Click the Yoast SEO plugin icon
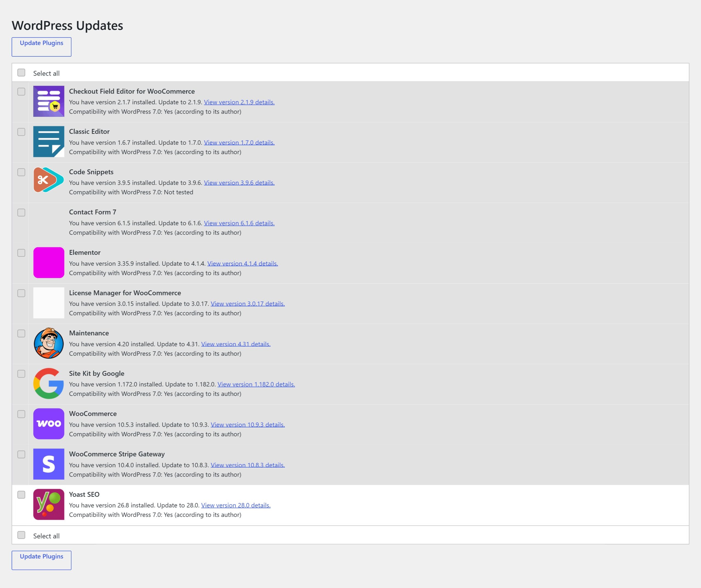This screenshot has height=588, width=701. [x=49, y=505]
